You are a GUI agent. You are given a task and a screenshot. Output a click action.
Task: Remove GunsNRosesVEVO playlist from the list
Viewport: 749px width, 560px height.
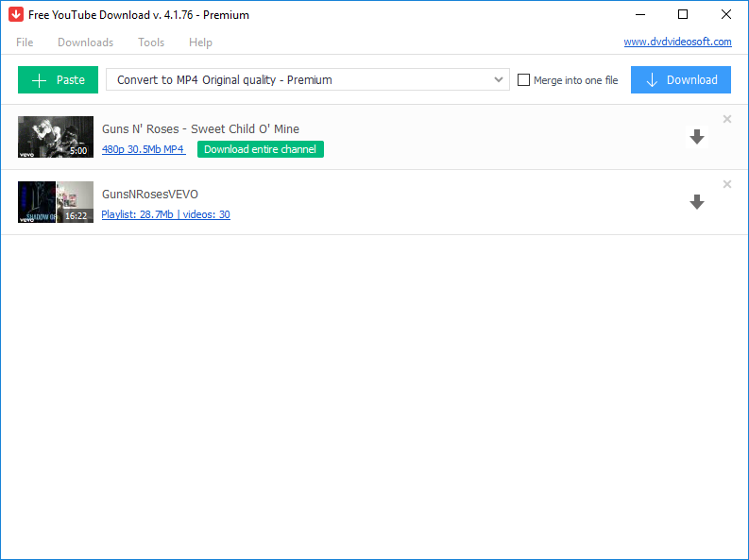pyautogui.click(x=727, y=184)
